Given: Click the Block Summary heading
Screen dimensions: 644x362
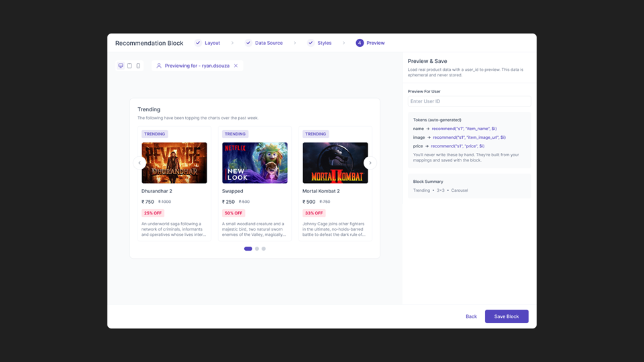Looking at the screenshot, I should [428, 182].
